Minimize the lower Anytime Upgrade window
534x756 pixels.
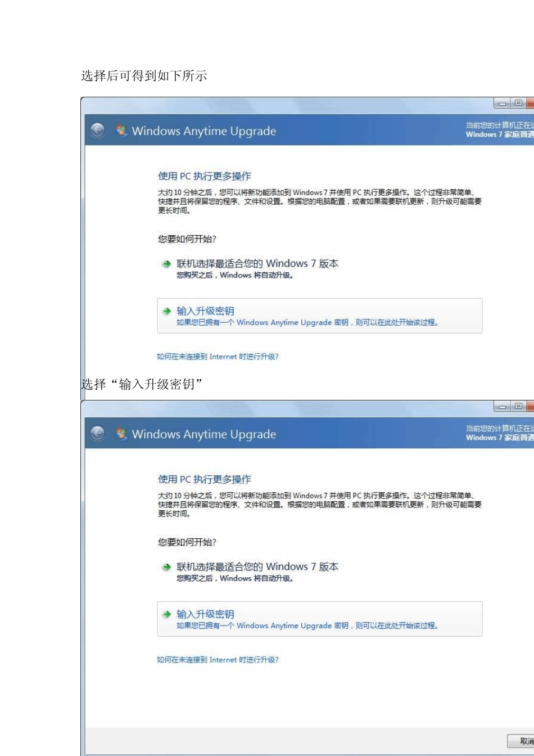coord(503,407)
